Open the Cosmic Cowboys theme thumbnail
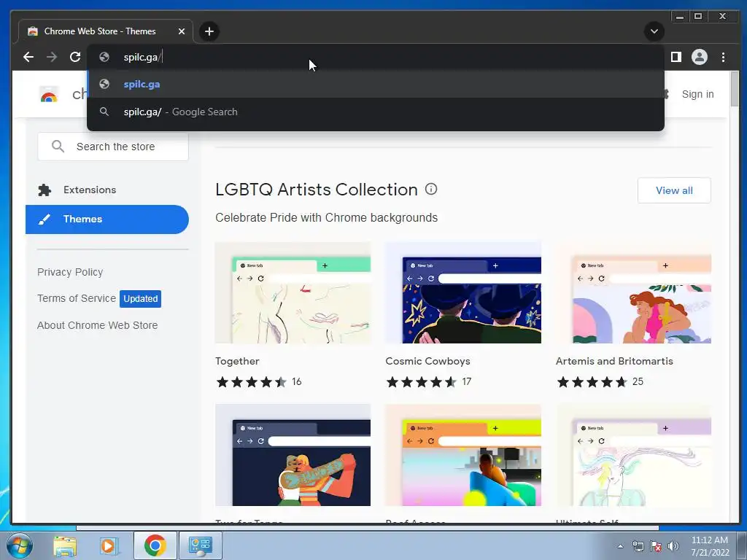 tap(463, 293)
